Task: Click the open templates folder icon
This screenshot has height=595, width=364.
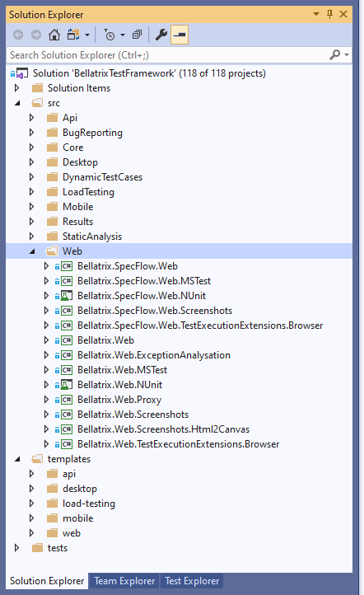Action: pos(37,459)
